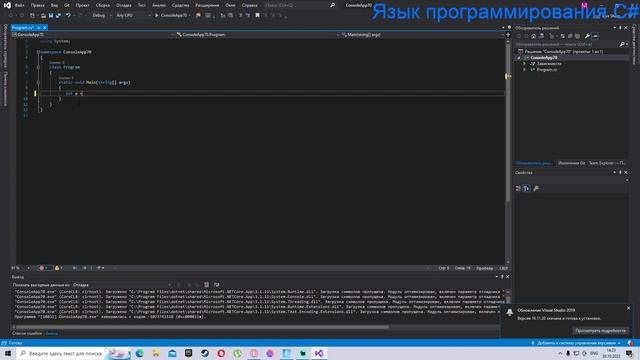Image resolution: width=640 pixels, height=360 pixels.
Task: Open the Main(string[] args) member dropdown
Action: 422,35
